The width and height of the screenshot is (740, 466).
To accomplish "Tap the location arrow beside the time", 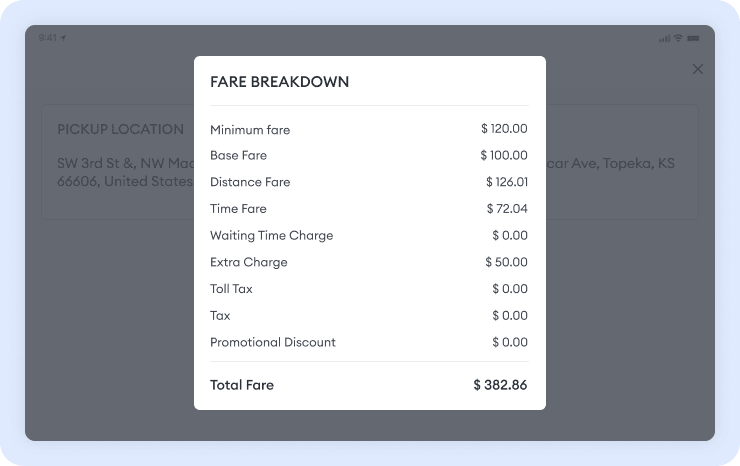I will [64, 38].
